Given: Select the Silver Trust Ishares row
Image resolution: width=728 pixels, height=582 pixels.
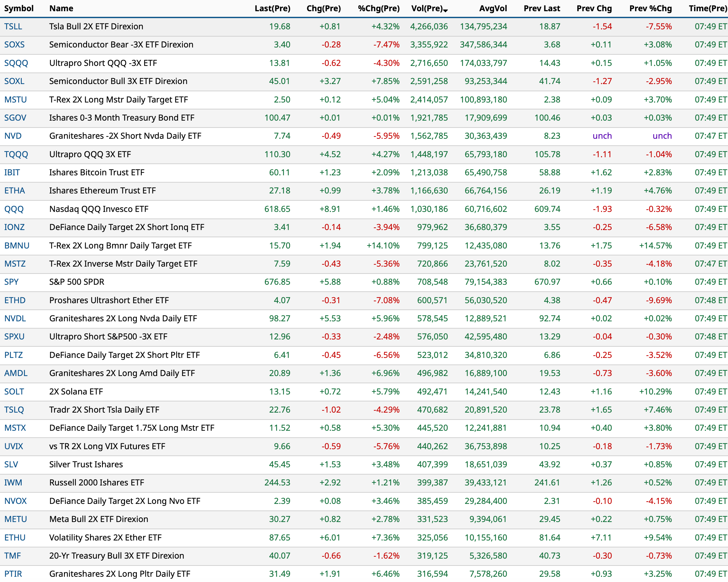Looking at the screenshot, I should (86, 465).
